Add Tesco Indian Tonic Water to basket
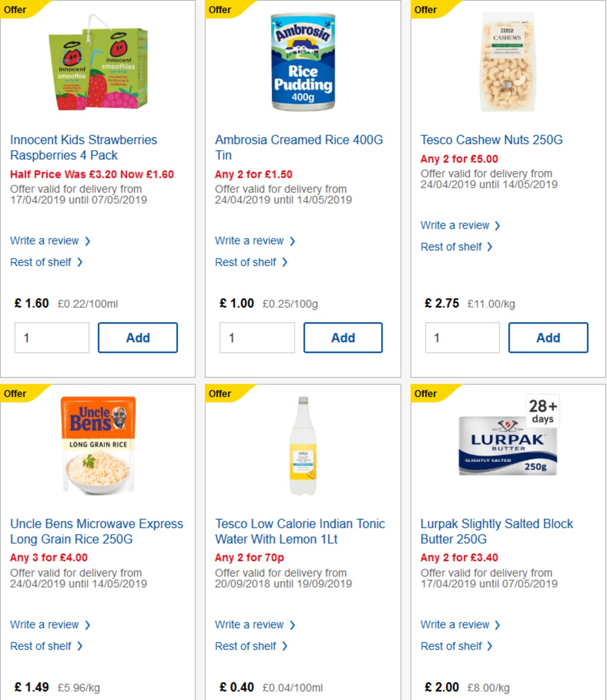This screenshot has height=700, width=607. pyautogui.click(x=343, y=697)
